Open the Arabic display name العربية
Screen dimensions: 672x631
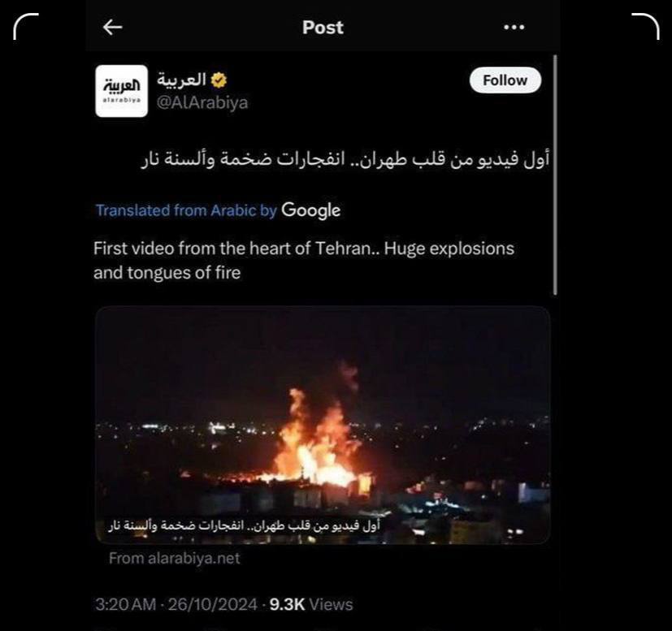point(181,80)
